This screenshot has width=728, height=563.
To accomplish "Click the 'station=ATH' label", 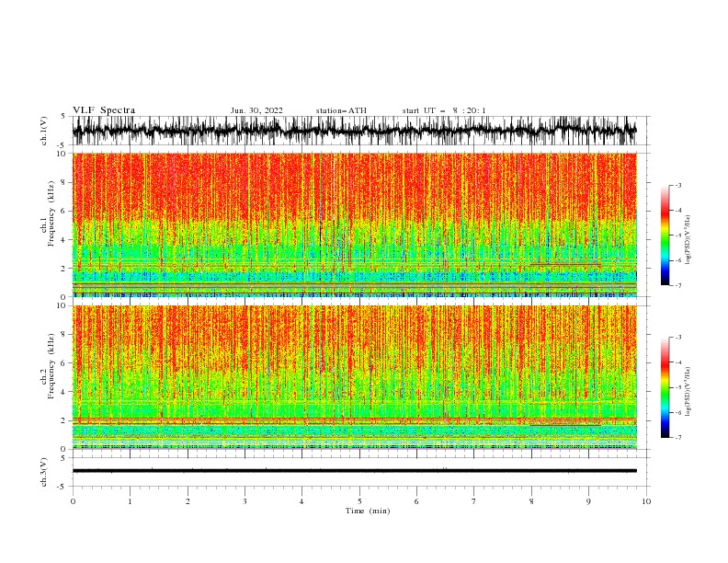I will tap(341, 110).
